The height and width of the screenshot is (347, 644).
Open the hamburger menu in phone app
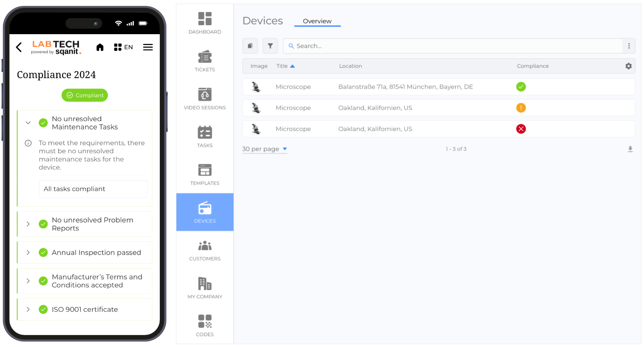(x=148, y=47)
